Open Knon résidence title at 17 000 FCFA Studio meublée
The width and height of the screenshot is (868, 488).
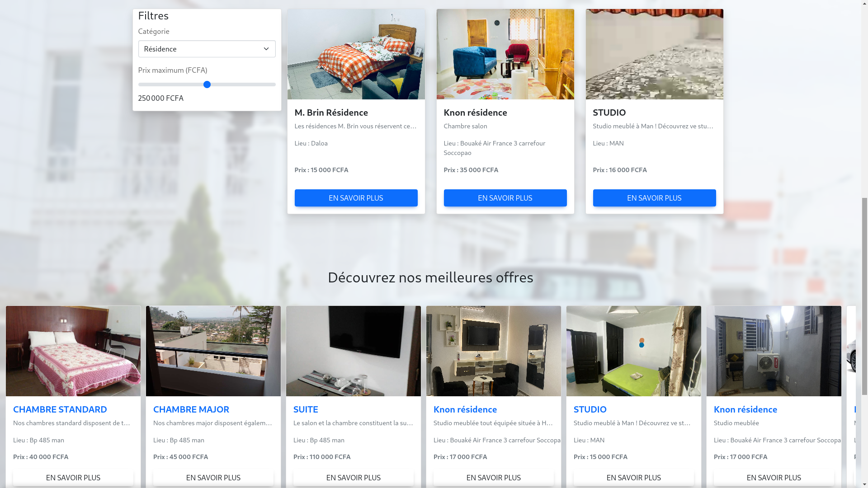pos(745,409)
